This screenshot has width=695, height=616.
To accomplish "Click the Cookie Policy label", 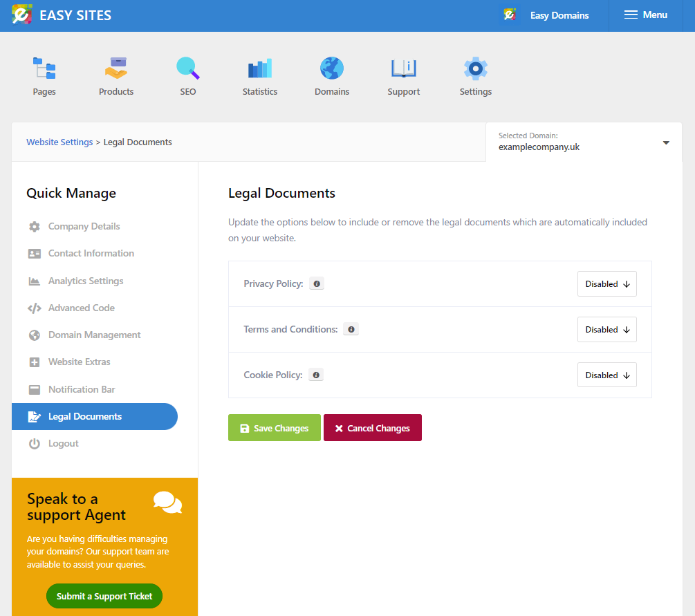I will (273, 375).
